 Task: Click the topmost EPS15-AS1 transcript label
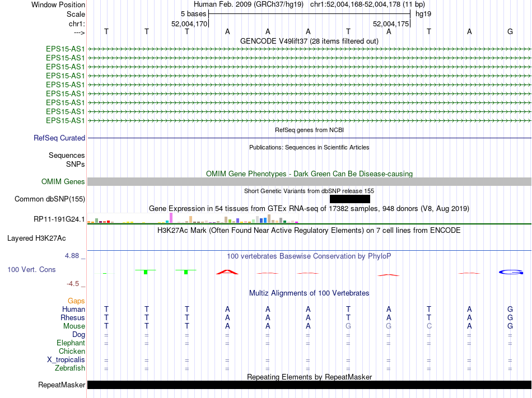pos(65,49)
